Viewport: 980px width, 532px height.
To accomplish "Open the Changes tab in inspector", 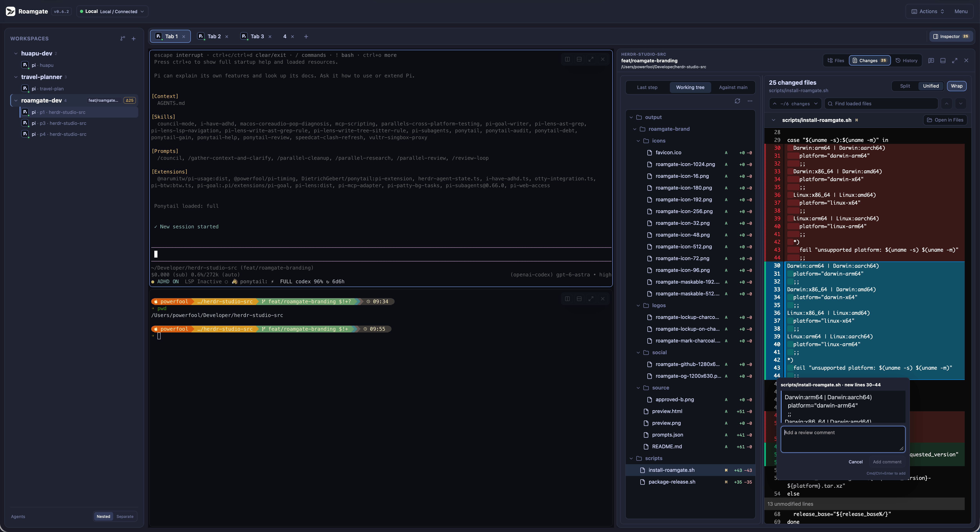I will [x=869, y=60].
